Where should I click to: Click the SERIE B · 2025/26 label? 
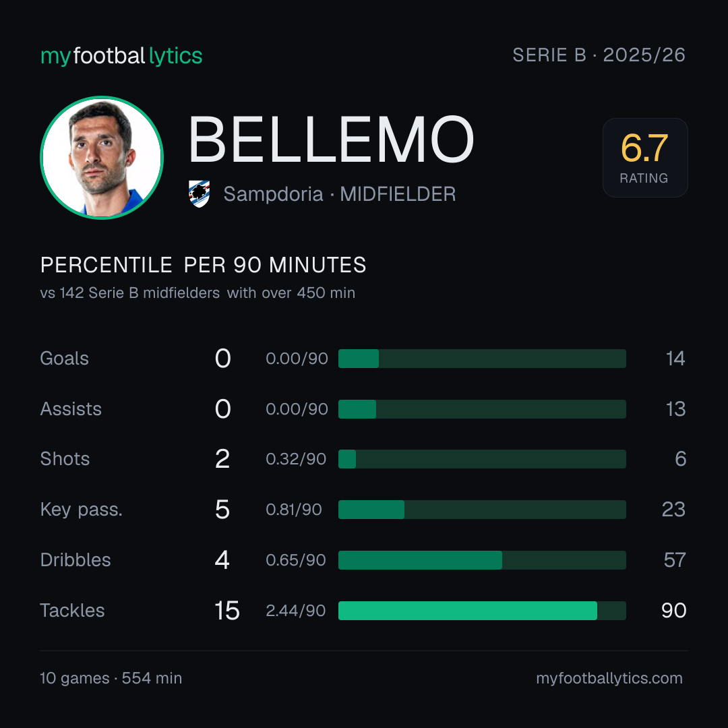pyautogui.click(x=599, y=55)
